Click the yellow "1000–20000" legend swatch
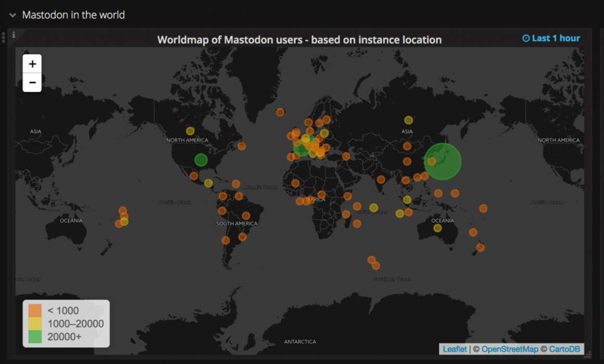Image resolution: width=604 pixels, height=364 pixels. 35,323
